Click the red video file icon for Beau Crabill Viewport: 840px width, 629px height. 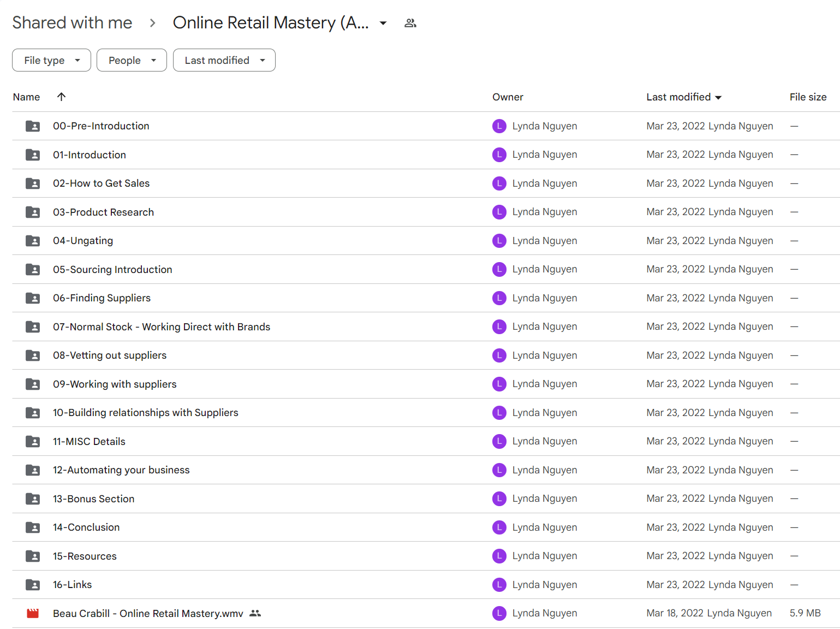pos(33,613)
